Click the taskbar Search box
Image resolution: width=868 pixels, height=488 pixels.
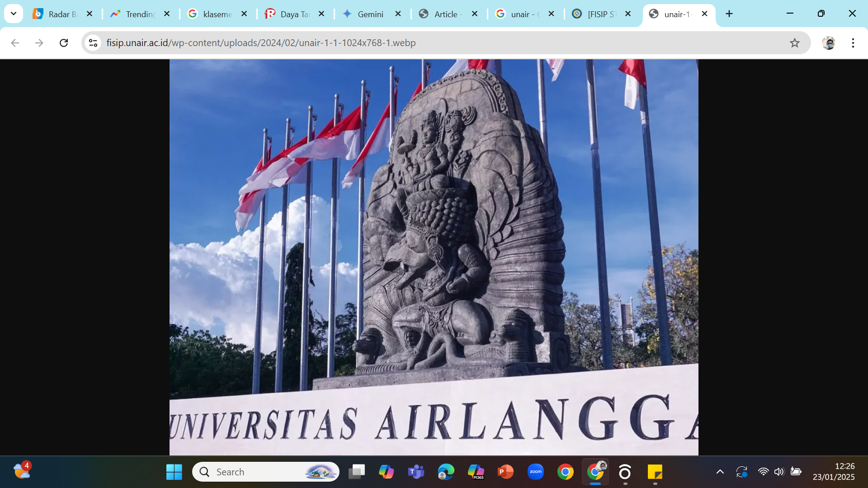[266, 472]
